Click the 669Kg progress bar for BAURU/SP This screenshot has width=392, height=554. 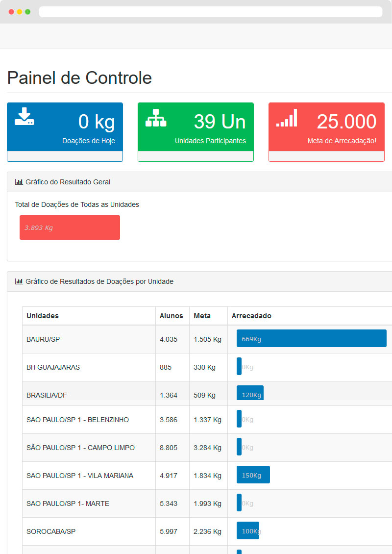(311, 338)
